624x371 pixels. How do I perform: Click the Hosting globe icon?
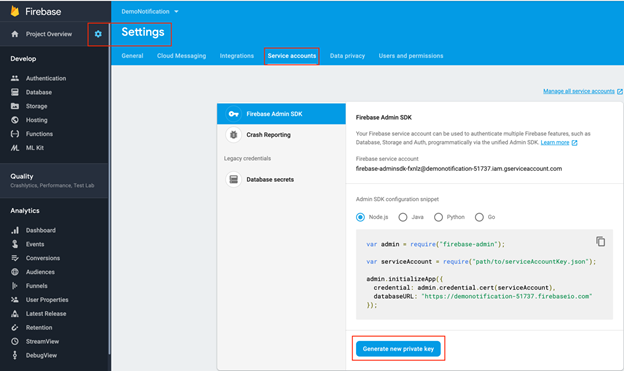point(15,120)
